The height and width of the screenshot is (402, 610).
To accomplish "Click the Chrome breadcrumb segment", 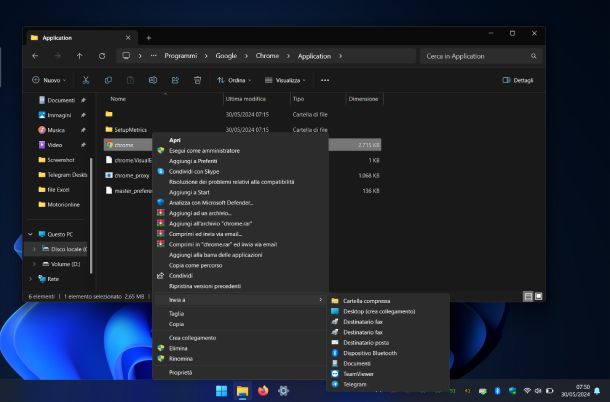I will point(267,56).
